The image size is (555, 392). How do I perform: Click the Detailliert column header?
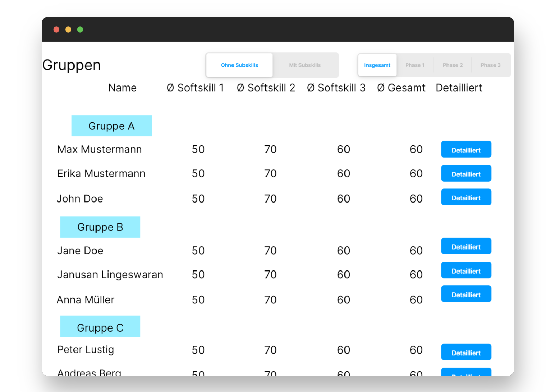[459, 88]
